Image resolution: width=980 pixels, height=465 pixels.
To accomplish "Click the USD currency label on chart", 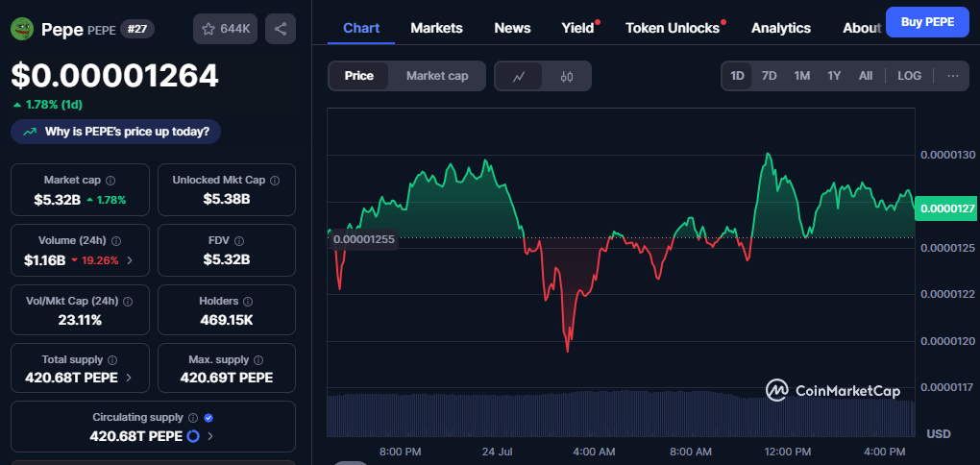I will click(x=939, y=433).
